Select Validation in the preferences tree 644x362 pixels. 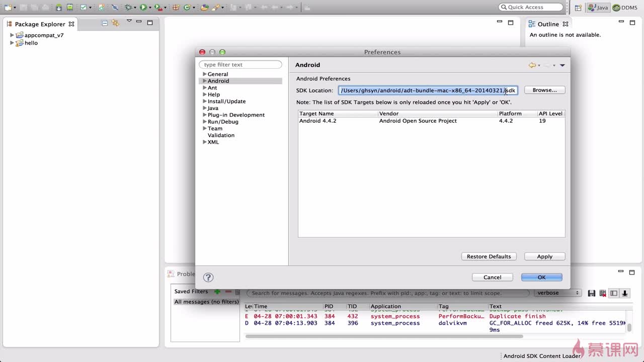coord(221,135)
